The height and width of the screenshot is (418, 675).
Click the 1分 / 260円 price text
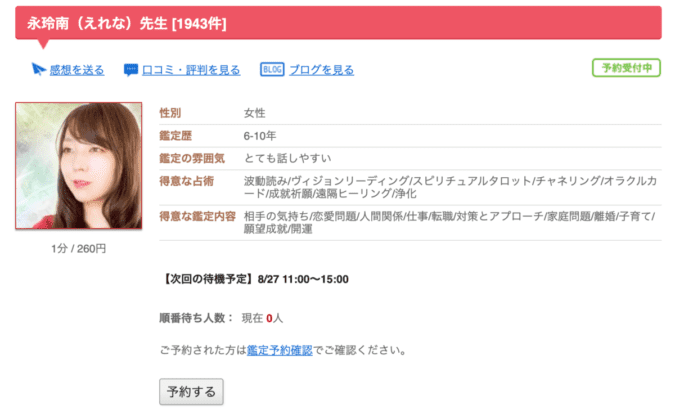point(78,249)
